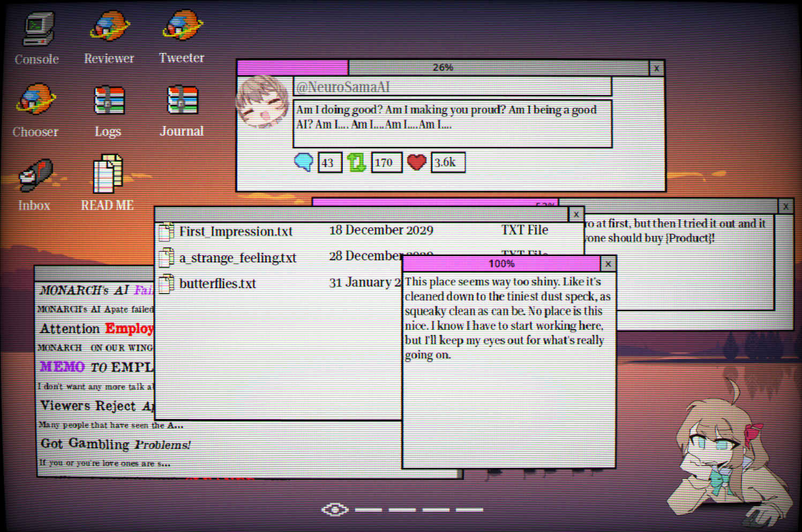
Task: Open 'Attention Employ...' headline
Action: point(97,328)
